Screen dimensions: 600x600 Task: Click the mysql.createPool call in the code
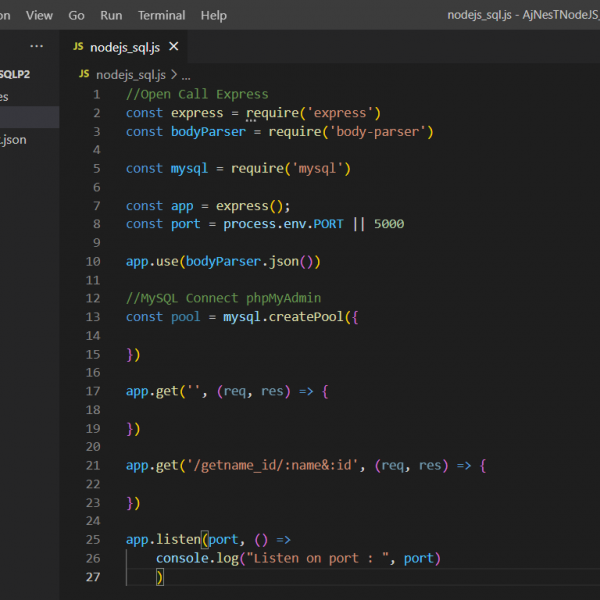(287, 317)
